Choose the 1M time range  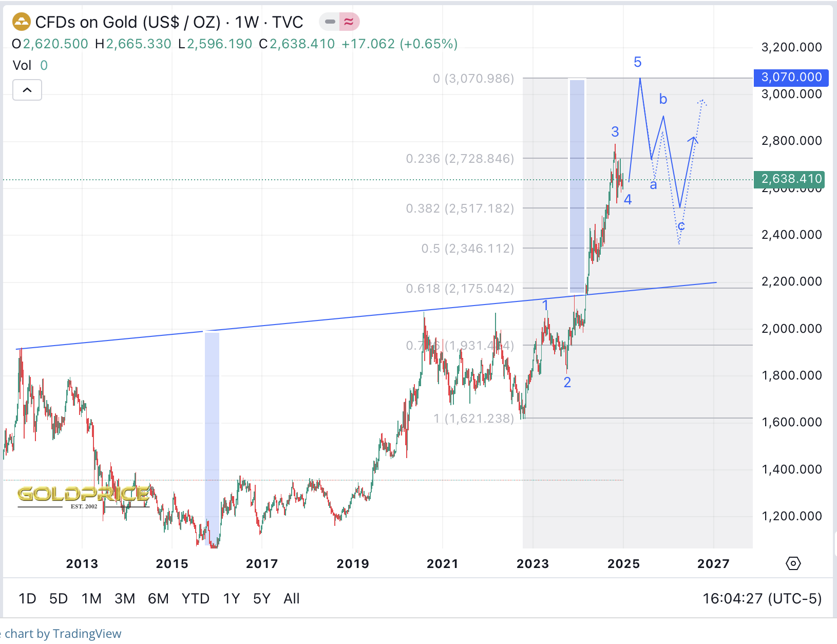(x=91, y=598)
